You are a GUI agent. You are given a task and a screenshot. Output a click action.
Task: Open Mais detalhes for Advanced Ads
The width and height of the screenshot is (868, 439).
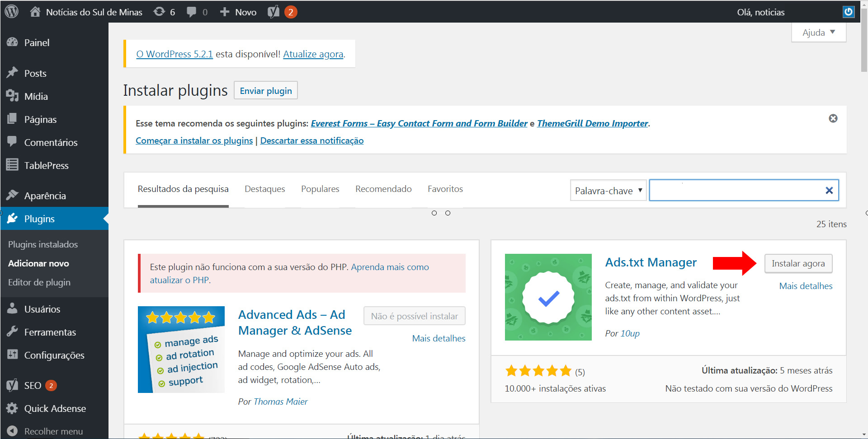pyautogui.click(x=439, y=338)
